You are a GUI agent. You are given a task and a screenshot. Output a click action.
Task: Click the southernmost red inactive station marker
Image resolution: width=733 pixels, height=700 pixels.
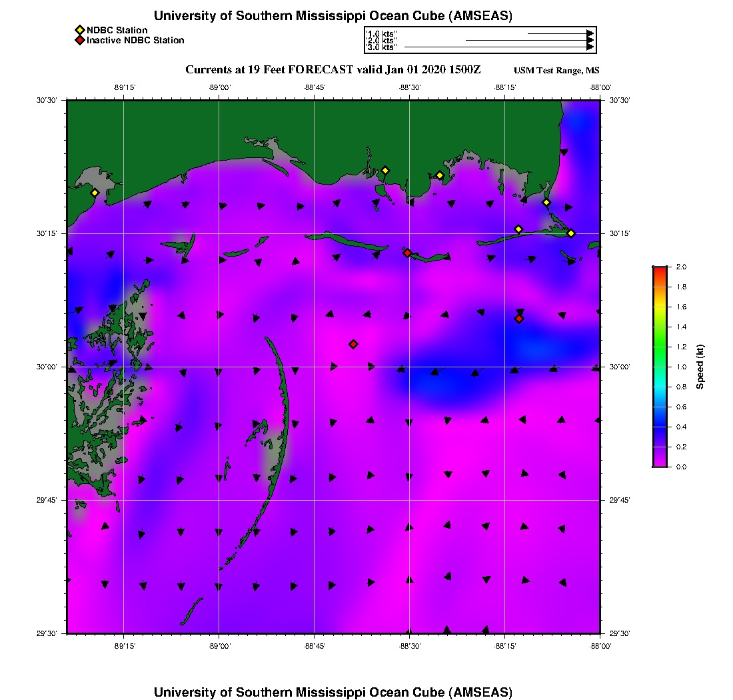pyautogui.click(x=353, y=344)
